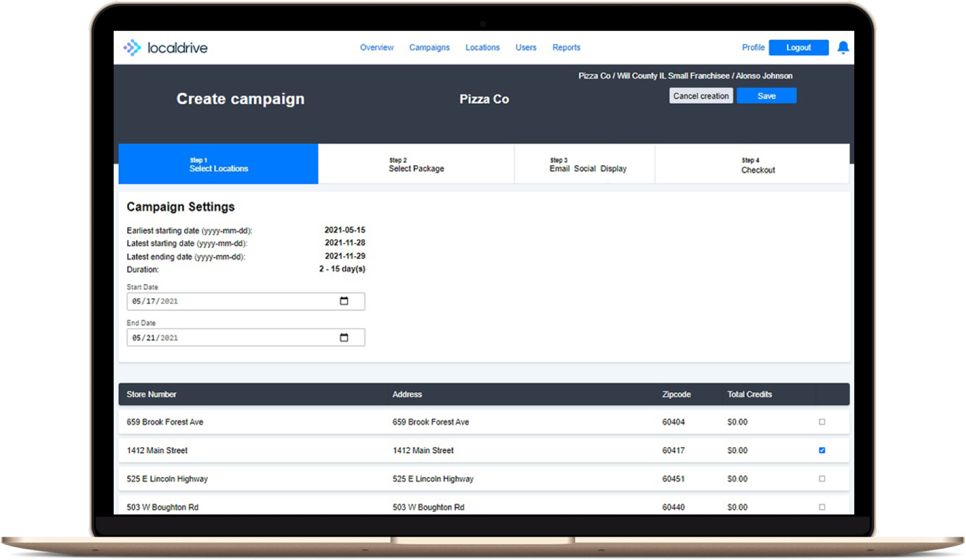Screen dimensions: 966x560
Task: Click the Zipcode column header
Action: pos(676,394)
